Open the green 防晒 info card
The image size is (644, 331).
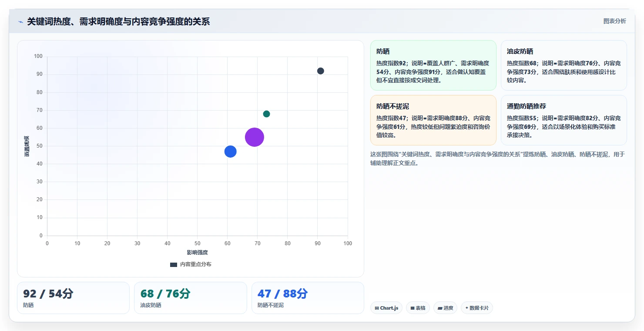433,65
